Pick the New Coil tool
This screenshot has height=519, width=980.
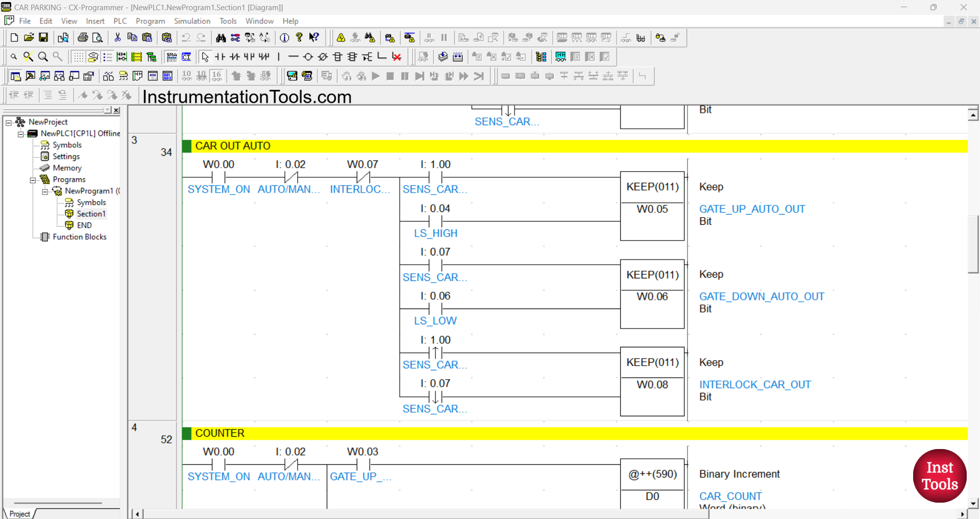click(308, 57)
